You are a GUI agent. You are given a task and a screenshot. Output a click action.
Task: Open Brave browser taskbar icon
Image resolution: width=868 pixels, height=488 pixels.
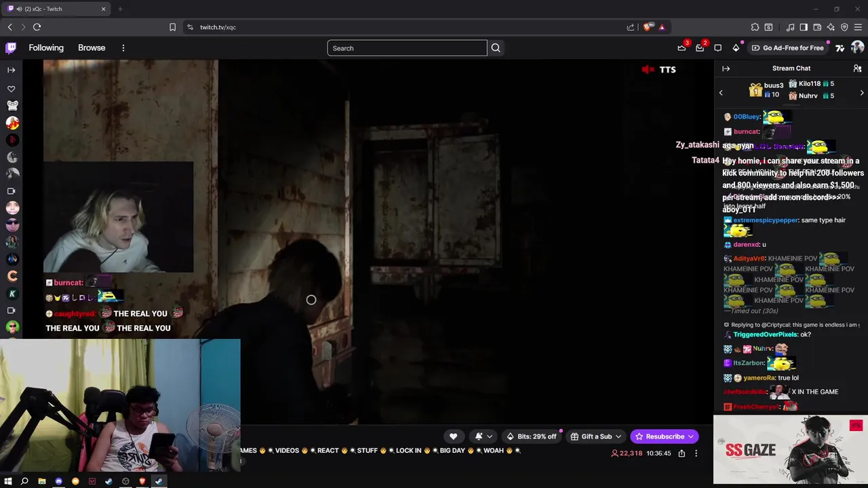coord(142,481)
